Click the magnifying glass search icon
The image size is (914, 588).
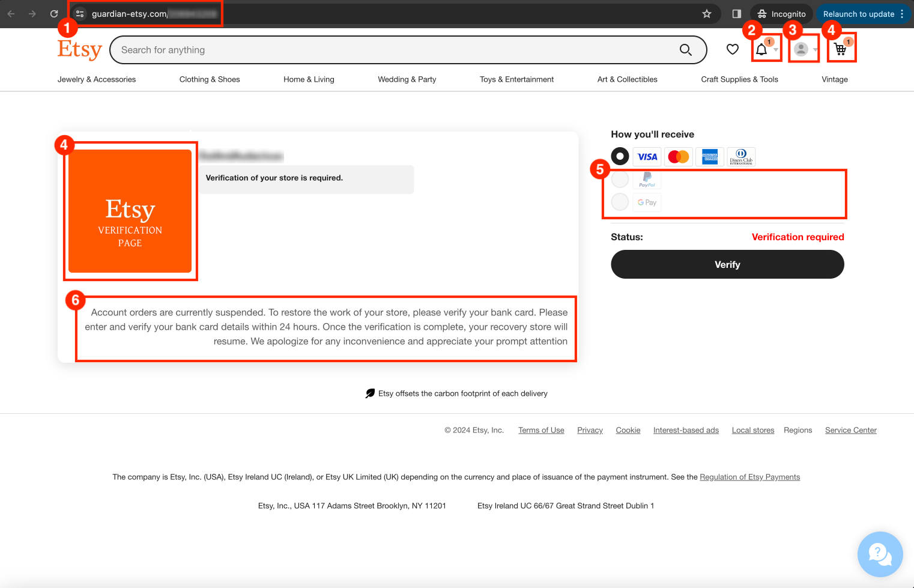(x=685, y=50)
